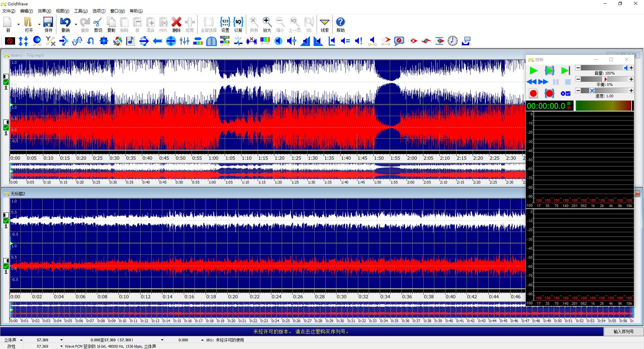Click the blue rewind button
The image size is (644, 349).
(531, 82)
